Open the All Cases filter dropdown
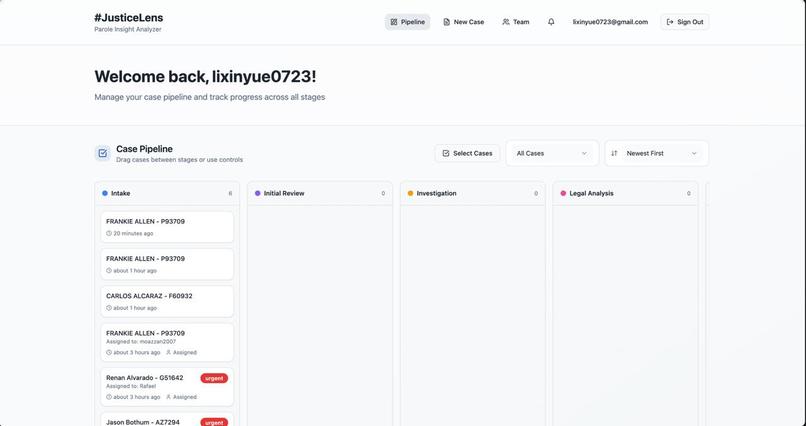The image size is (806, 426). point(552,153)
